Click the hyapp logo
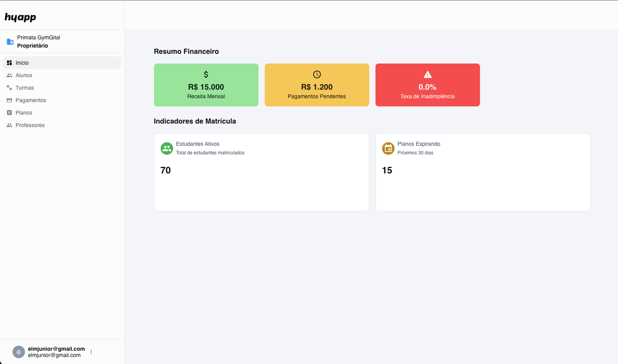The height and width of the screenshot is (364, 618). pyautogui.click(x=20, y=17)
